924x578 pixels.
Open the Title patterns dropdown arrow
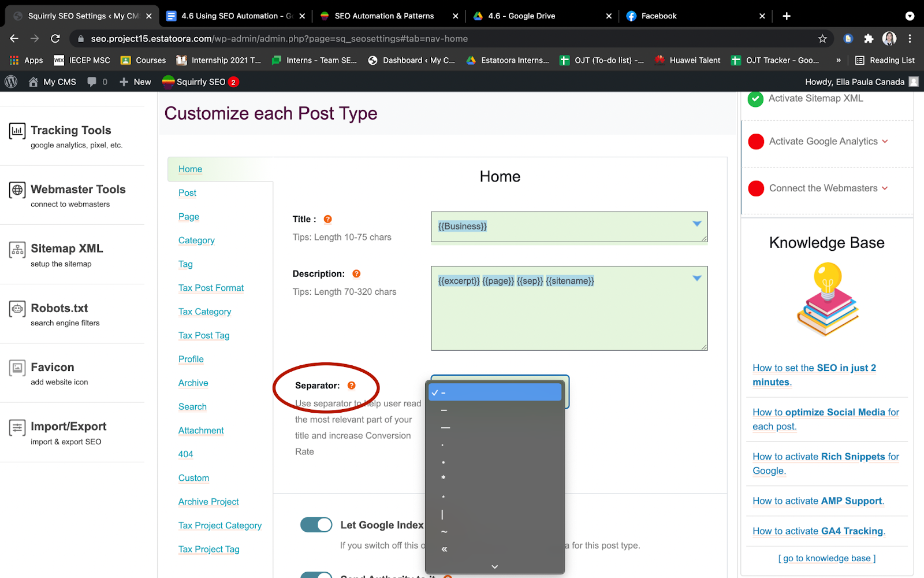[x=697, y=224]
